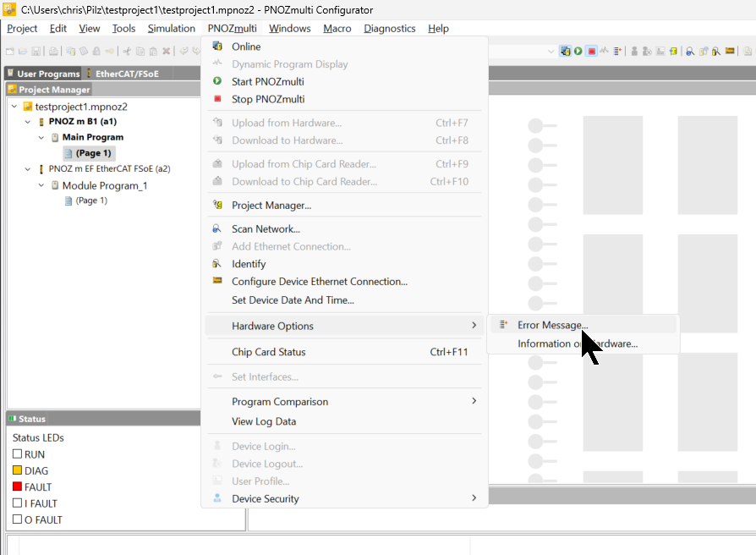Click the Undo arrow toolbar icon

point(184,51)
